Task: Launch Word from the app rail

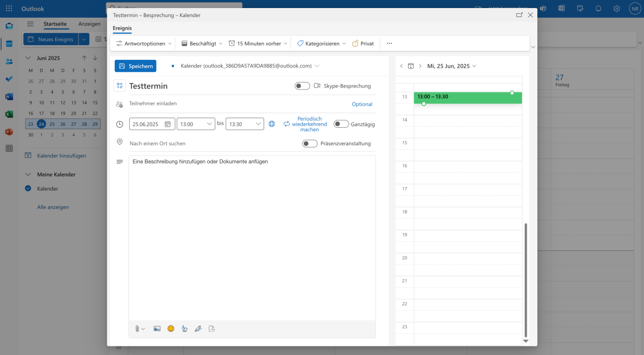Action: pos(9,97)
